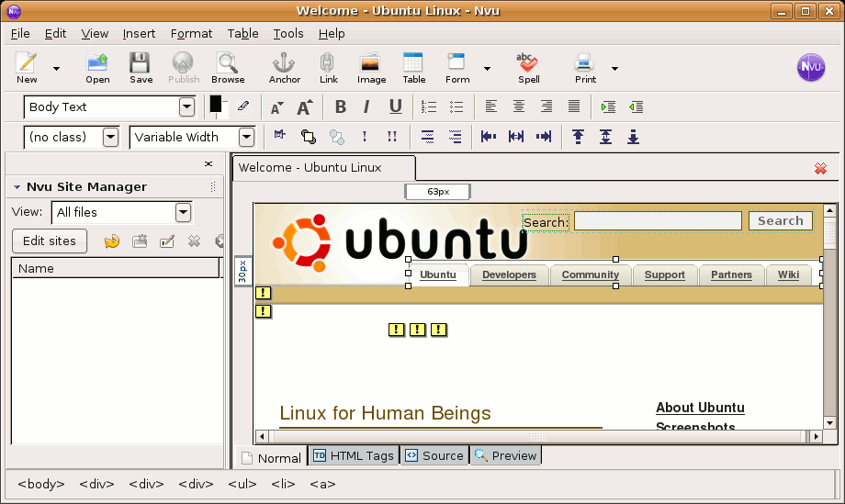
Task: Align content to the top icon
Action: tap(578, 137)
